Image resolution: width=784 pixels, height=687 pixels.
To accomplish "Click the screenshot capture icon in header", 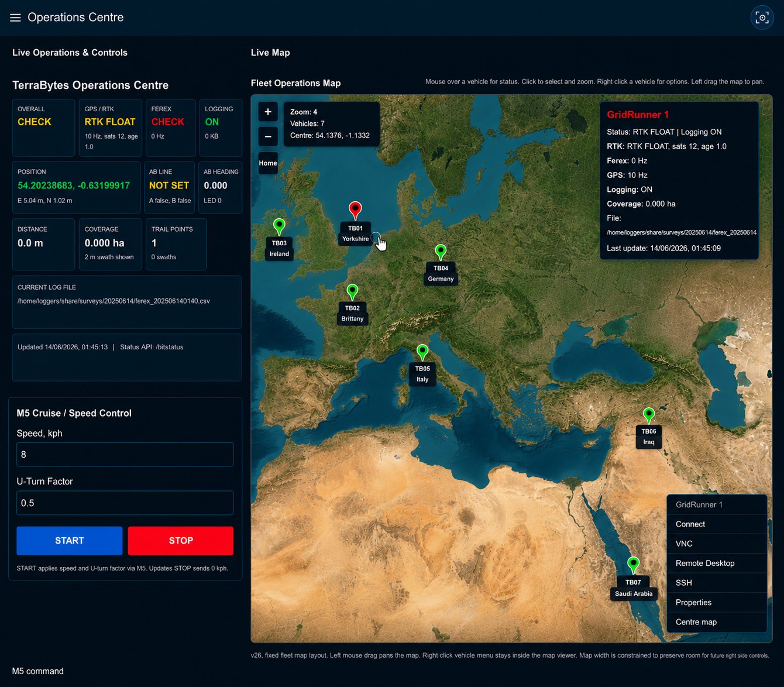I will pyautogui.click(x=762, y=18).
